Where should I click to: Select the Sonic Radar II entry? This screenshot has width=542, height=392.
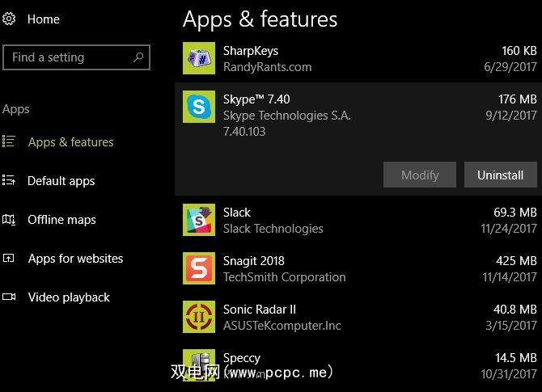359,317
